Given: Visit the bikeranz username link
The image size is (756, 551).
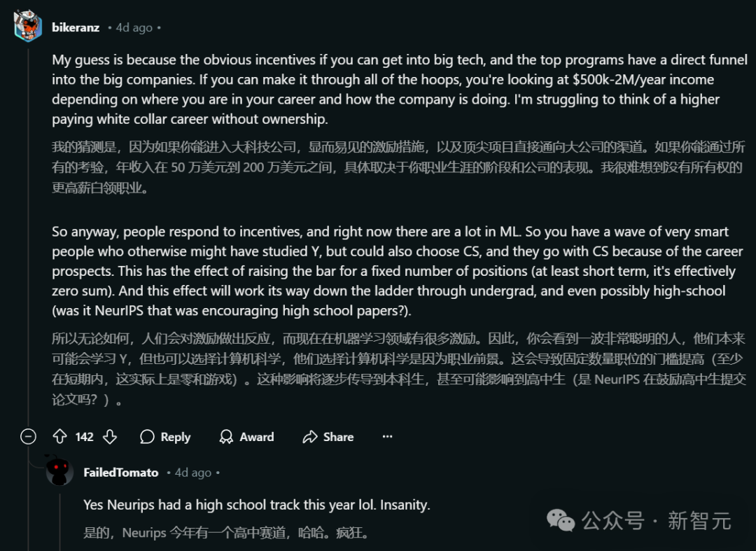Looking at the screenshot, I should click(x=76, y=28).
